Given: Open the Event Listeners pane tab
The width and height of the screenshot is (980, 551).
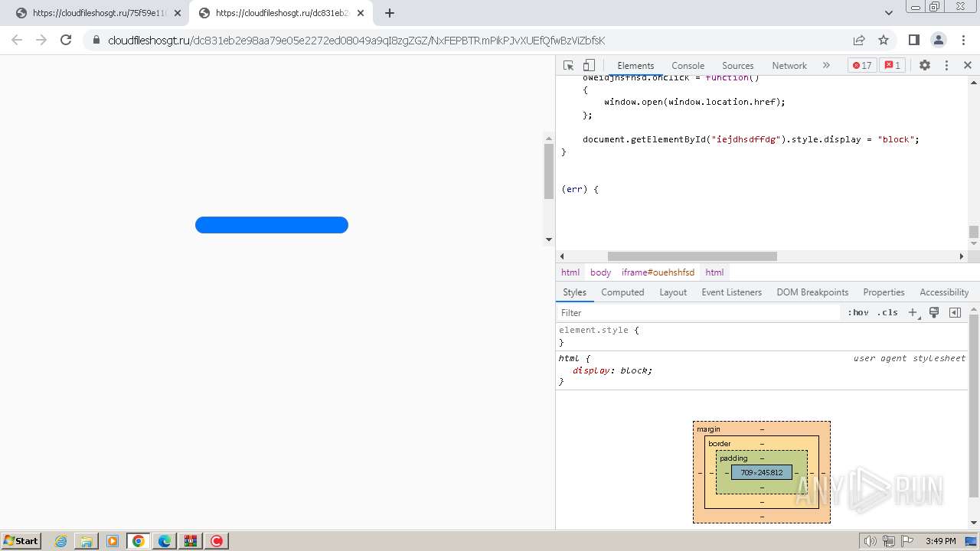Looking at the screenshot, I should 731,292.
